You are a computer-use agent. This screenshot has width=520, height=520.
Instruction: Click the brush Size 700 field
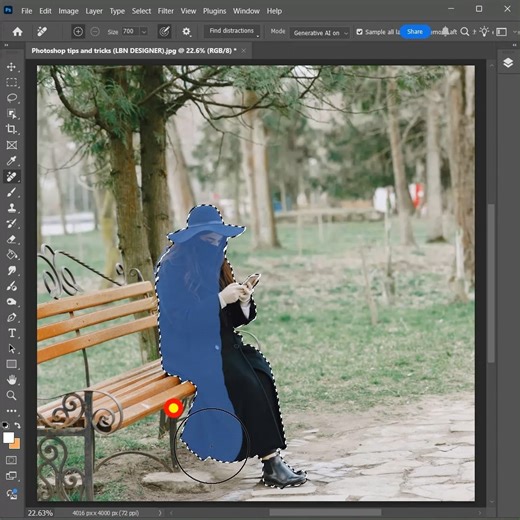(130, 32)
